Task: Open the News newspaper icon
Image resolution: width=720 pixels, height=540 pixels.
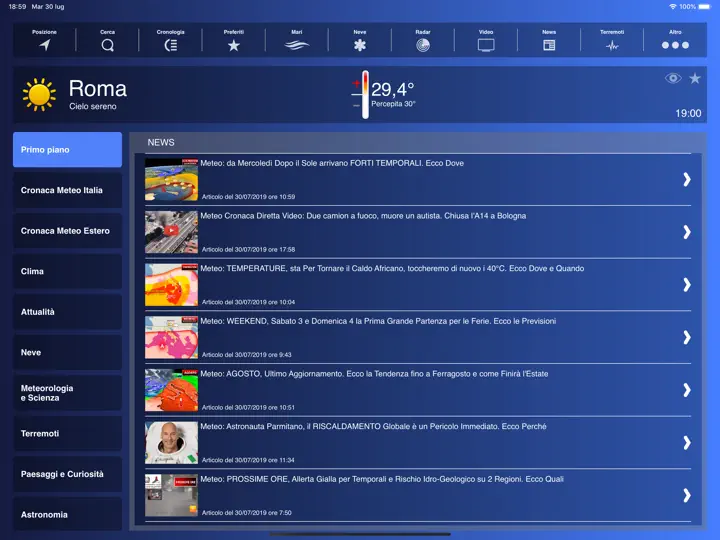Action: (549, 45)
